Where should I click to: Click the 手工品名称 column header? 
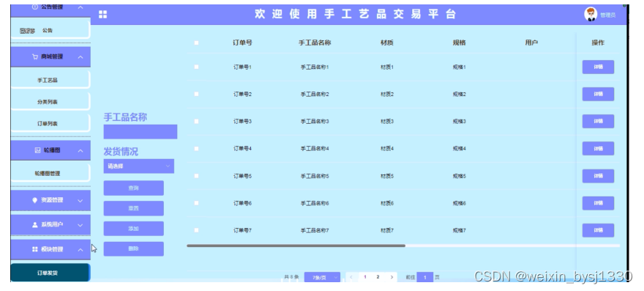[315, 43]
